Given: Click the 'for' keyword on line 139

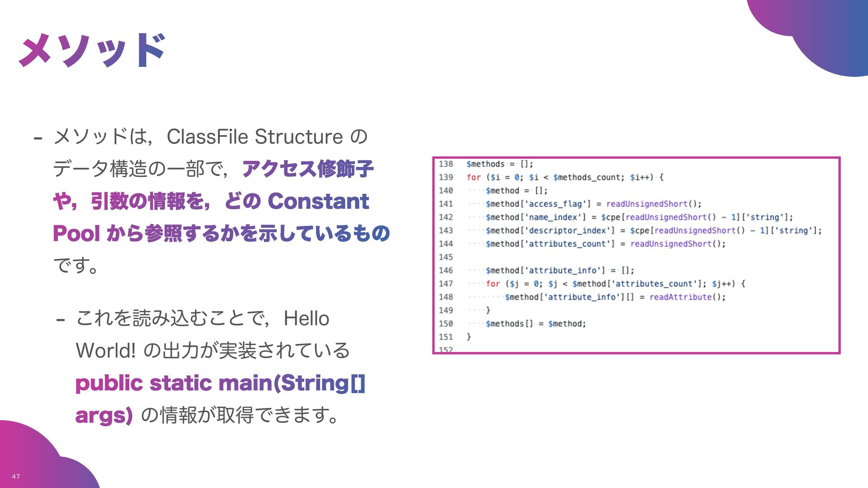Looking at the screenshot, I should click(x=473, y=177).
